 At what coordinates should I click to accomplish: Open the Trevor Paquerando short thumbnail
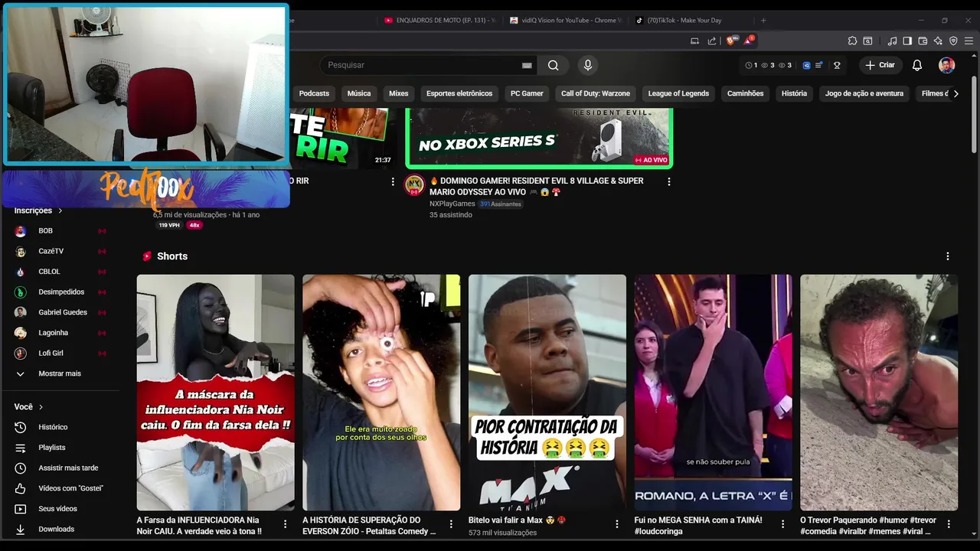point(879,393)
